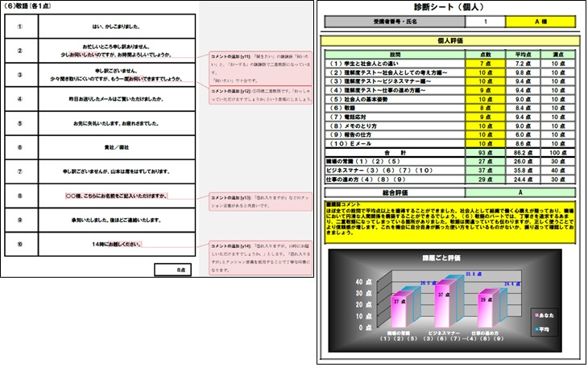Click the yellow '8点' score in the 敬語 row
Viewport: 588px width, 367px height.
point(485,108)
